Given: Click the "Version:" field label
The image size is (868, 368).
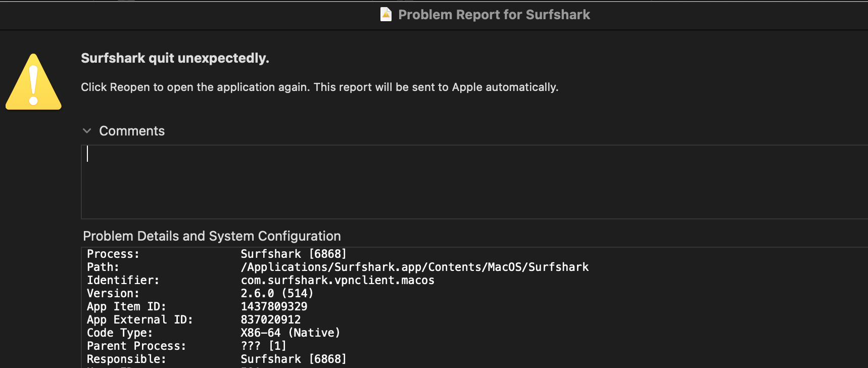Looking at the screenshot, I should [113, 293].
